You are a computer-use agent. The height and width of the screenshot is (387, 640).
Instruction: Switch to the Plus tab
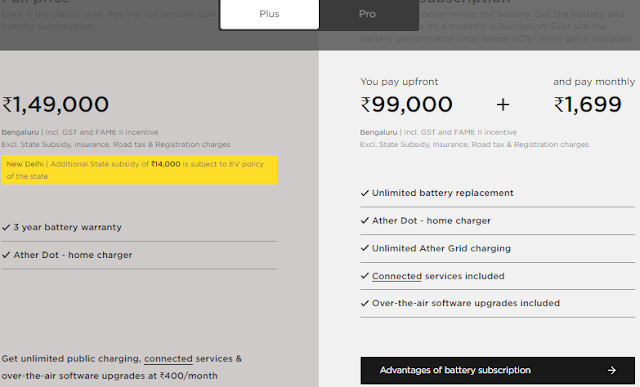point(269,14)
